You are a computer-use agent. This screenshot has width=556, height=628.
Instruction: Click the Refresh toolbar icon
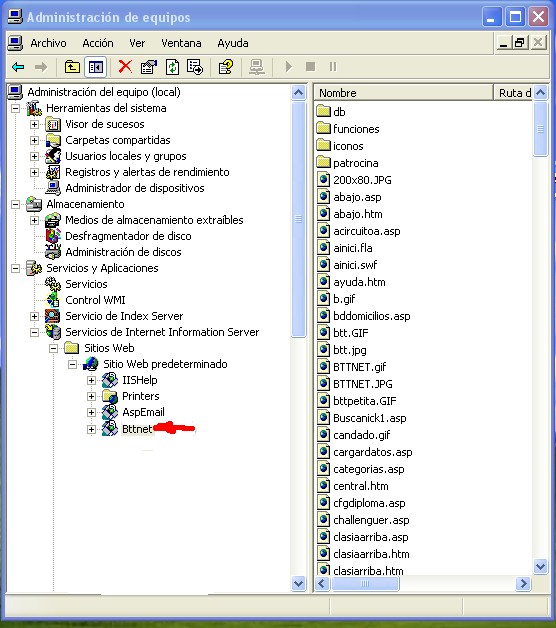[172, 67]
